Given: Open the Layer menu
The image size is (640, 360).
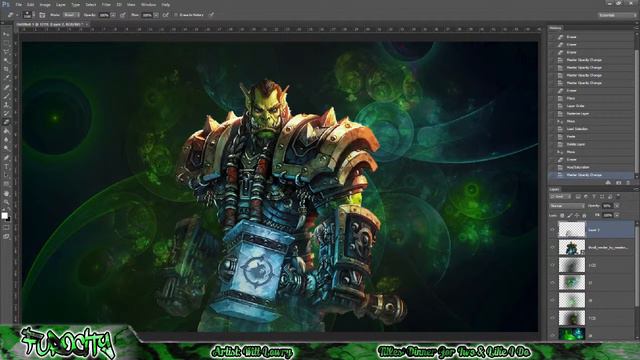Looking at the screenshot, I should coord(60,4).
